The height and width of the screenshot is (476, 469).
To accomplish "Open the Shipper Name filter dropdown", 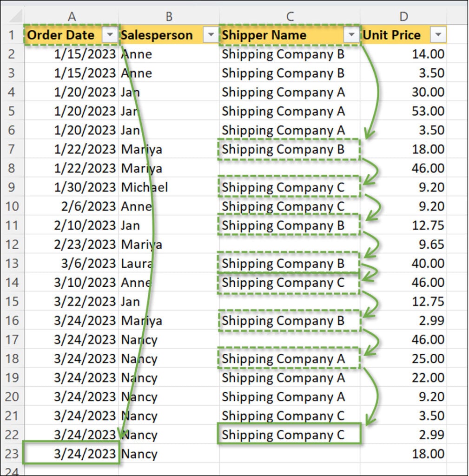I will [351, 35].
